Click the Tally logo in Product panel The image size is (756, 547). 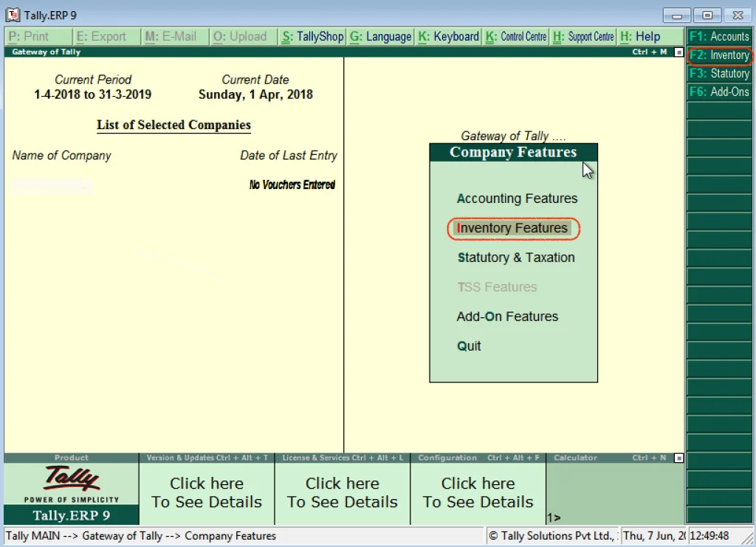point(72,478)
